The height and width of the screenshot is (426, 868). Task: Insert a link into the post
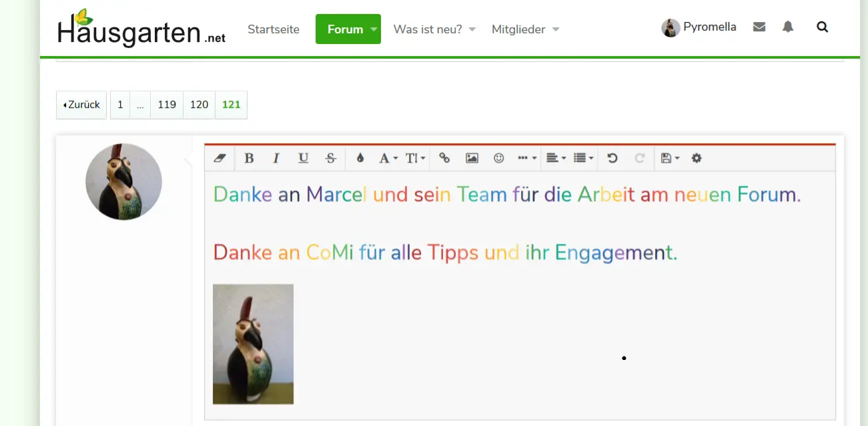pos(445,158)
